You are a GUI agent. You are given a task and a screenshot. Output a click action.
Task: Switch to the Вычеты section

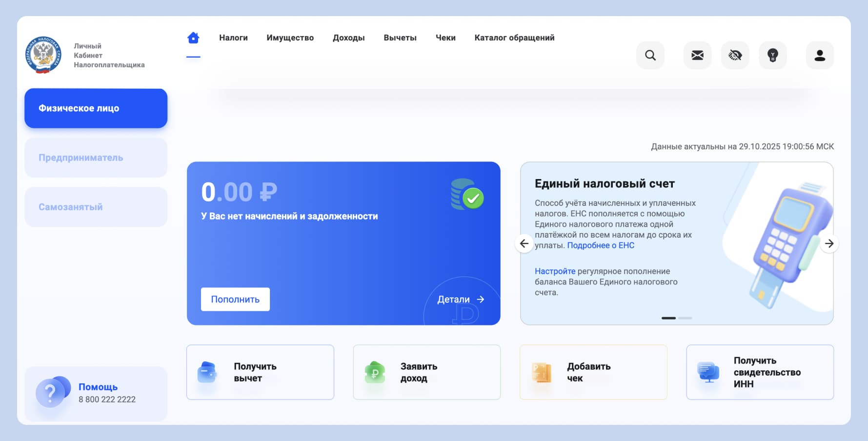pyautogui.click(x=400, y=37)
